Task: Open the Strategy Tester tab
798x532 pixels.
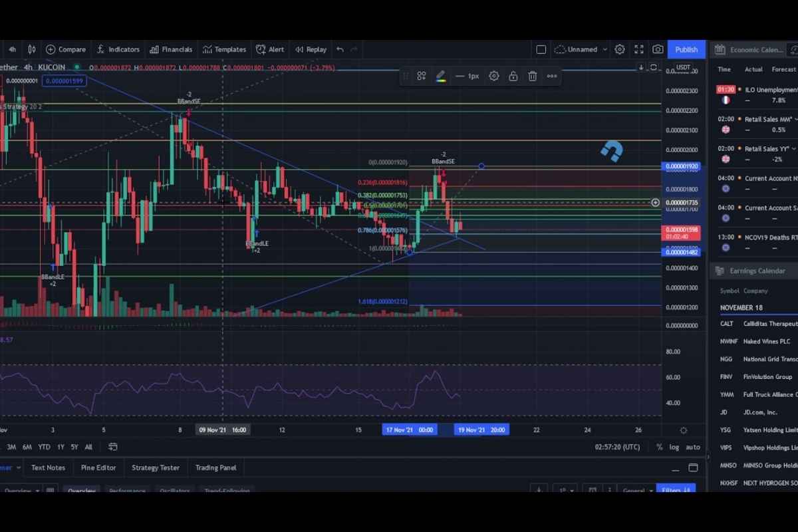Action: [156, 467]
